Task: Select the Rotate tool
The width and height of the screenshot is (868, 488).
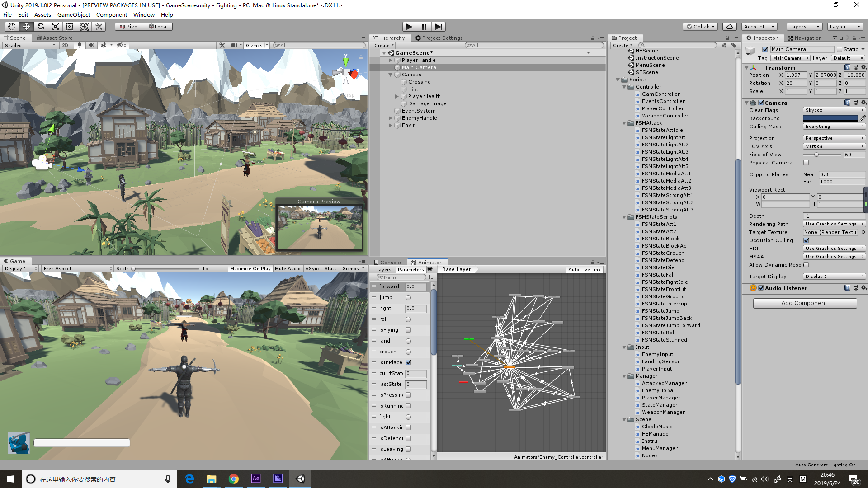Action: pyautogui.click(x=41, y=27)
